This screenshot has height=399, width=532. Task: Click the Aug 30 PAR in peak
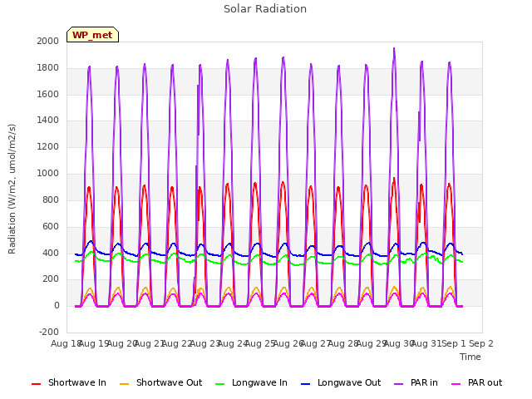coord(394,49)
